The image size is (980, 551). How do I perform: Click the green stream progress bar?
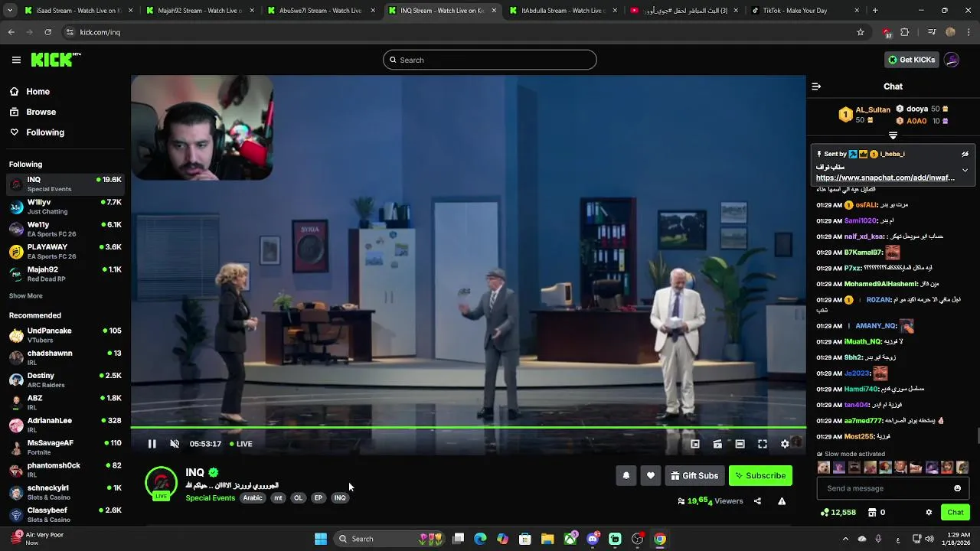tap(468, 428)
